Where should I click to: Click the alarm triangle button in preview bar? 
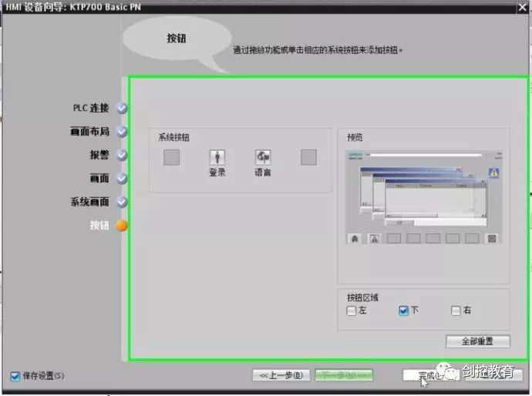(x=374, y=239)
